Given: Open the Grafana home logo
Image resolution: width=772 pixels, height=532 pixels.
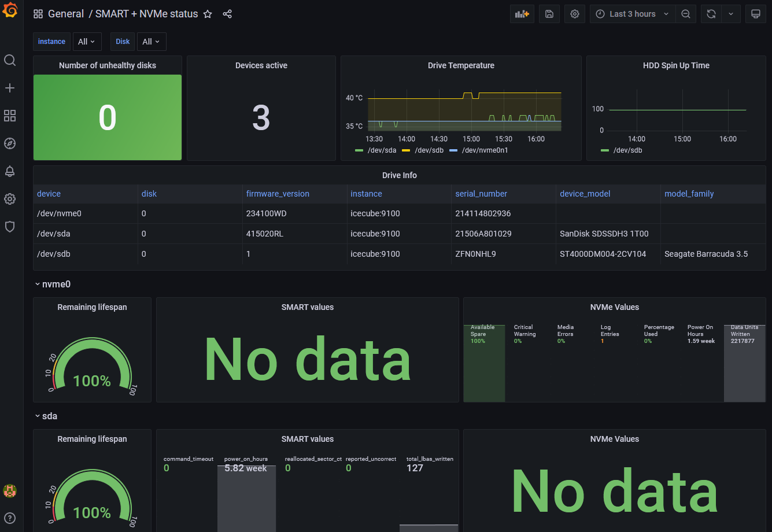Looking at the screenshot, I should coord(10,11).
